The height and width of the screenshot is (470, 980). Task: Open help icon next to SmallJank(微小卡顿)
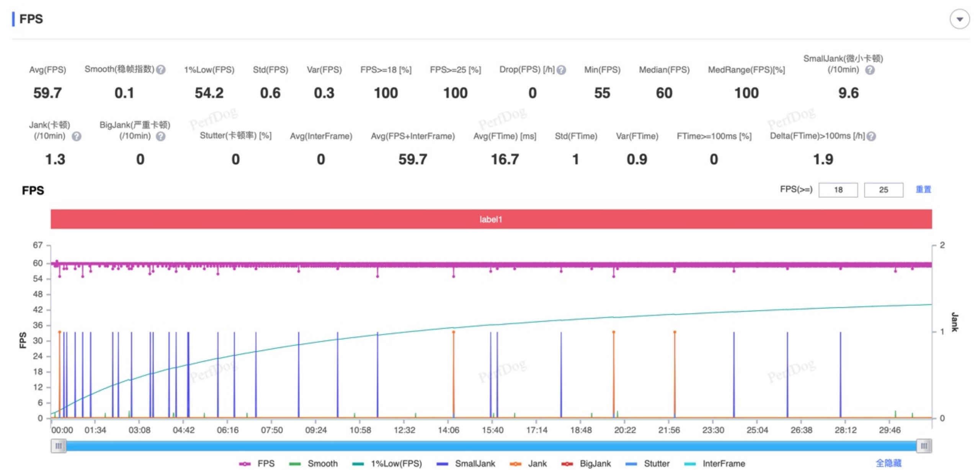(869, 70)
